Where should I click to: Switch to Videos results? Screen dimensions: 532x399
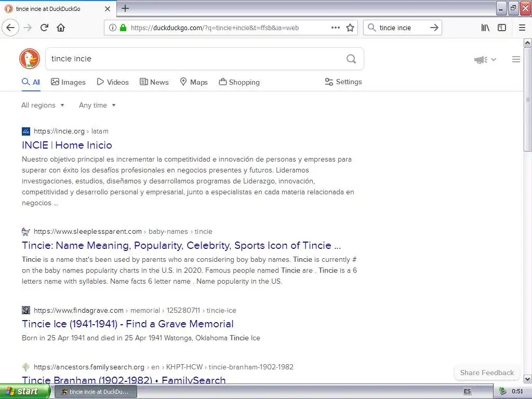pyautogui.click(x=113, y=82)
